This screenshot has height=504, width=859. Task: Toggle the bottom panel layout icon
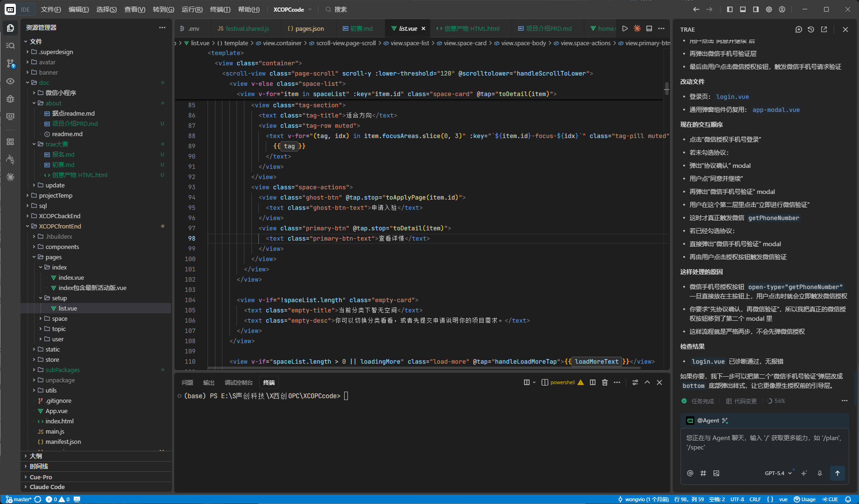coord(743,9)
